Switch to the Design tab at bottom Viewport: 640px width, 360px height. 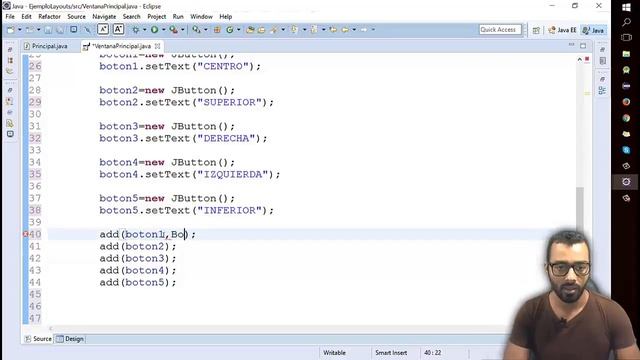pyautogui.click(x=70, y=339)
